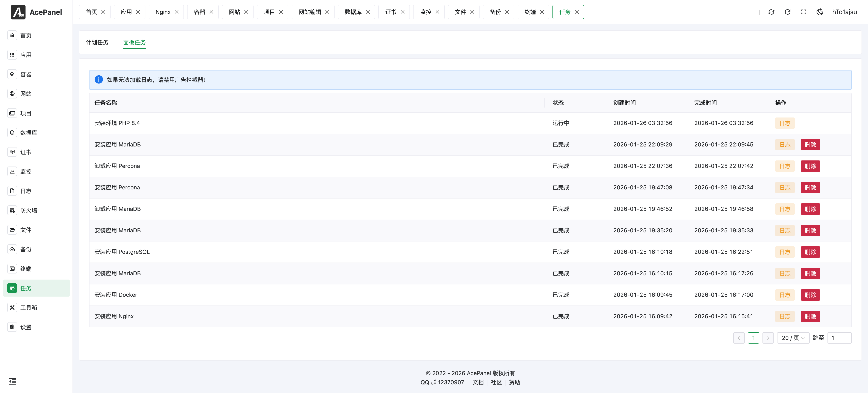
Task: Switch to the Nginx top tab
Action: click(163, 12)
